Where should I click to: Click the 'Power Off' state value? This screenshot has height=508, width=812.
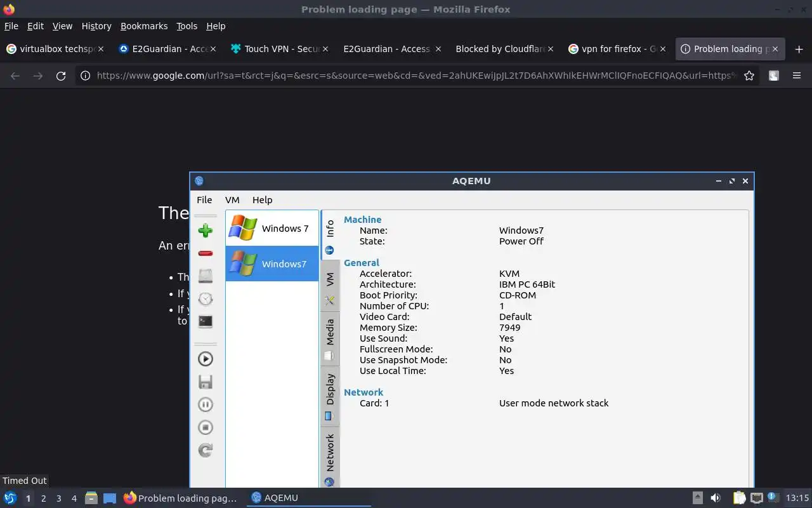pos(521,241)
